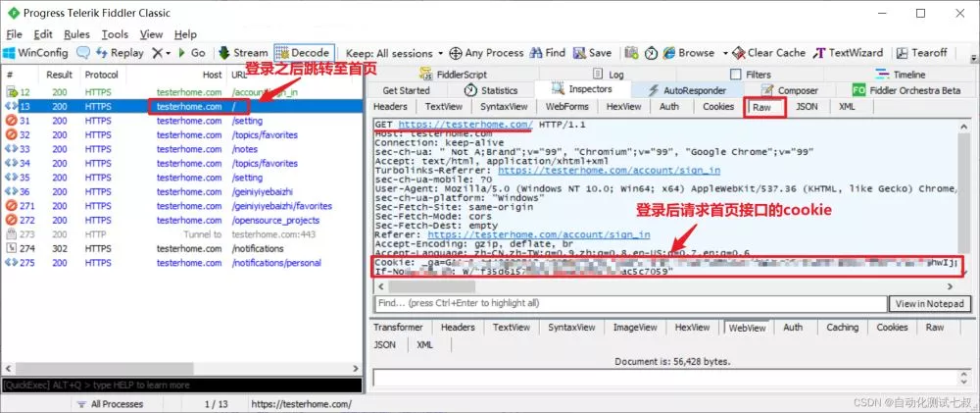Viewport: 980px width, 413px height.
Task: Open Keep: All sessions dropdown
Action: pyautogui.click(x=394, y=53)
